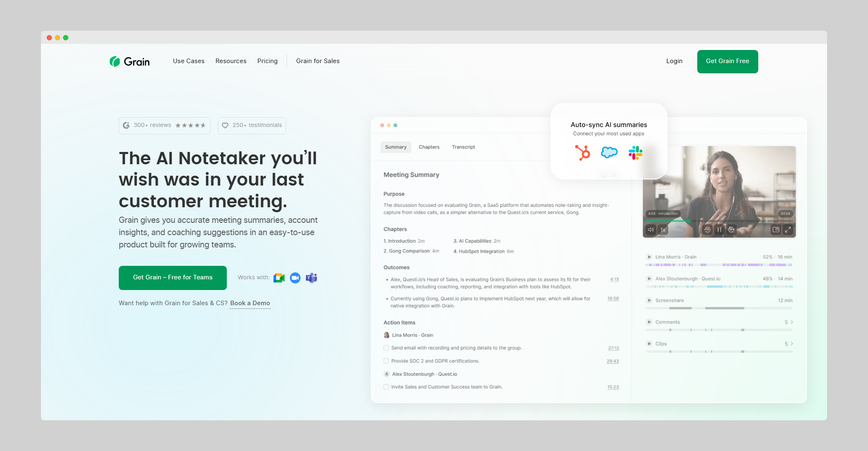The width and height of the screenshot is (868, 451).
Task: Expand the video to fullscreen
Action: coord(788,230)
